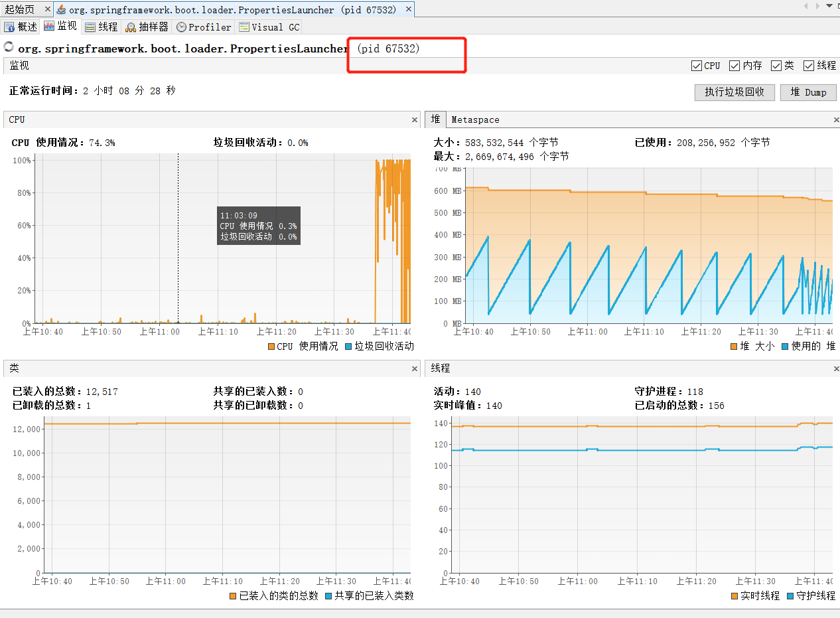Click the orange 实时线程 legend swatch

[x=735, y=596]
